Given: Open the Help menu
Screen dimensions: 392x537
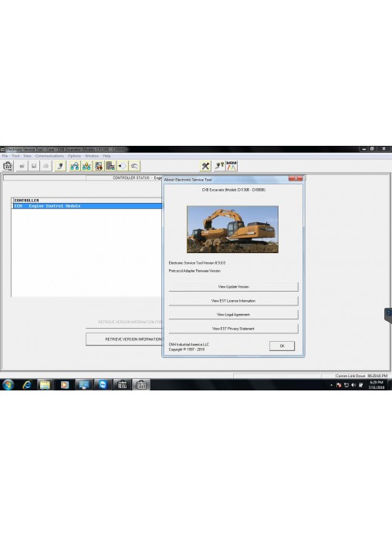Looking at the screenshot, I should (x=106, y=156).
